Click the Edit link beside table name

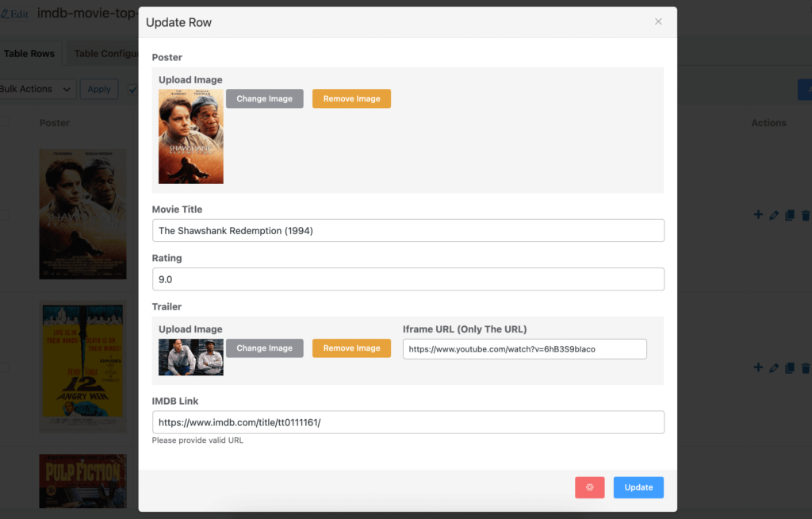point(15,14)
